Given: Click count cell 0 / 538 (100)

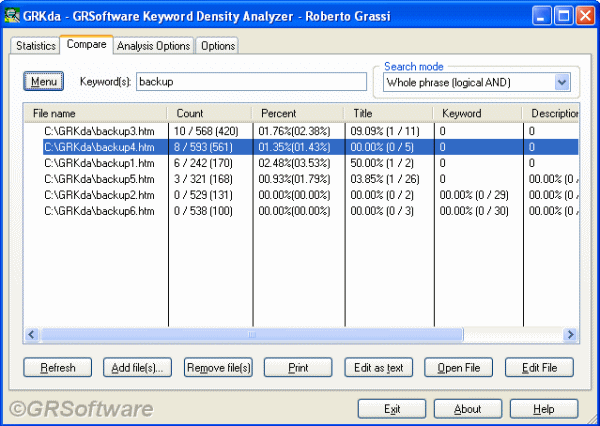Looking at the screenshot, I should click(203, 211).
